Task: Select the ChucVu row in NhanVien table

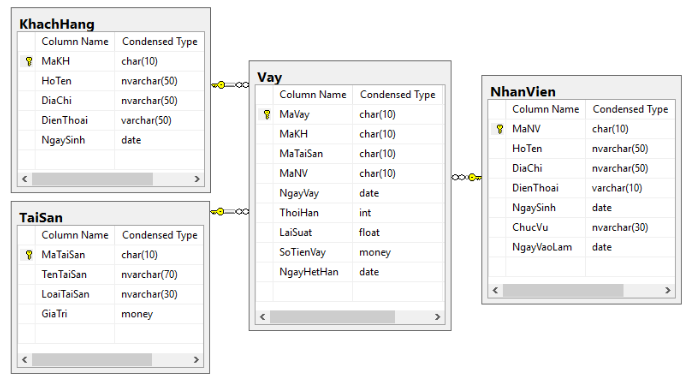Action: (x=582, y=227)
